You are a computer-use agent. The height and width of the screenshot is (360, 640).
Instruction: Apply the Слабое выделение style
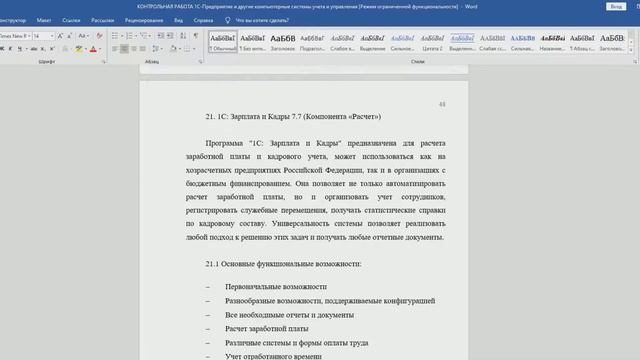(x=342, y=42)
